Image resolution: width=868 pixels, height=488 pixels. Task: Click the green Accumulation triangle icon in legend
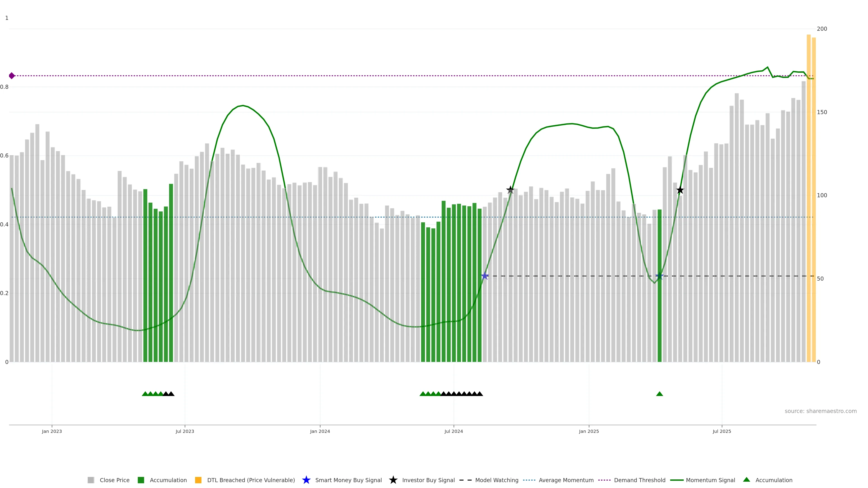[746, 480]
